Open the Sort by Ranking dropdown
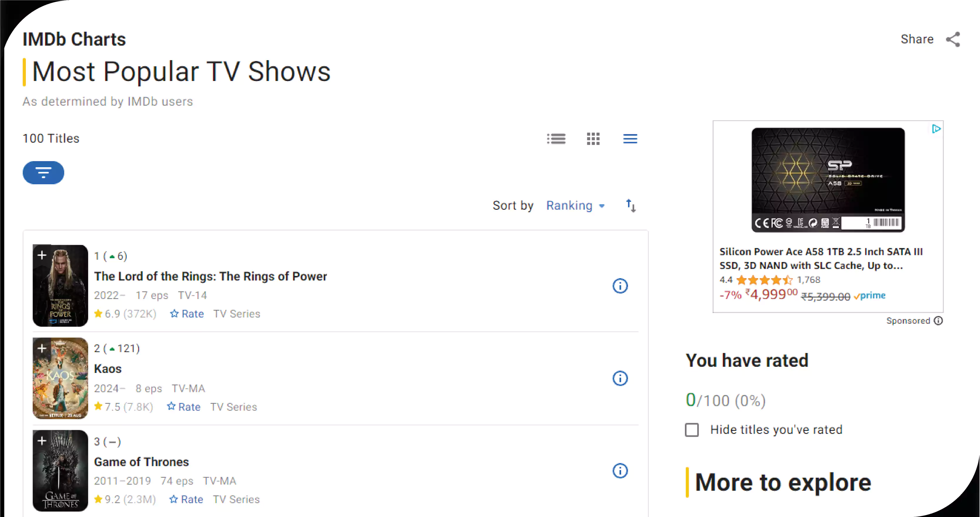The height and width of the screenshot is (517, 980). click(575, 206)
